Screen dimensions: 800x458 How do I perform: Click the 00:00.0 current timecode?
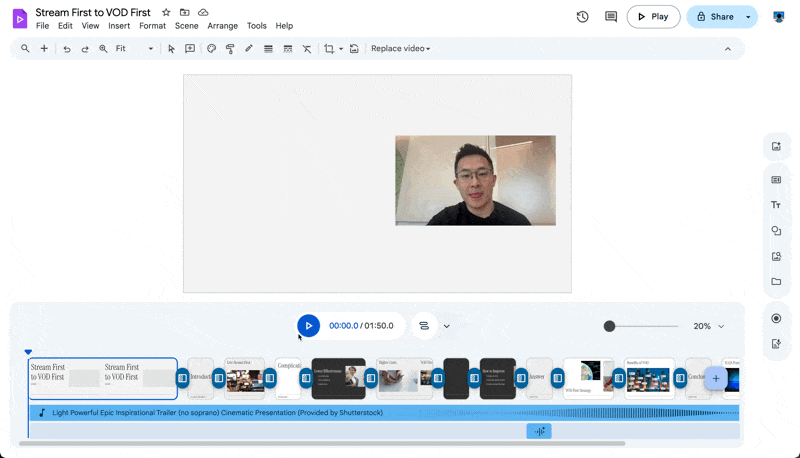click(343, 326)
